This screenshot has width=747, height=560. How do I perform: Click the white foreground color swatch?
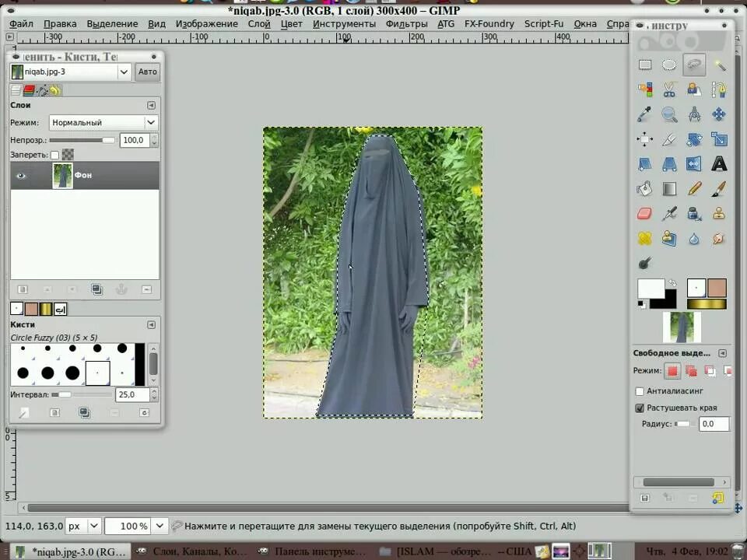click(x=651, y=289)
